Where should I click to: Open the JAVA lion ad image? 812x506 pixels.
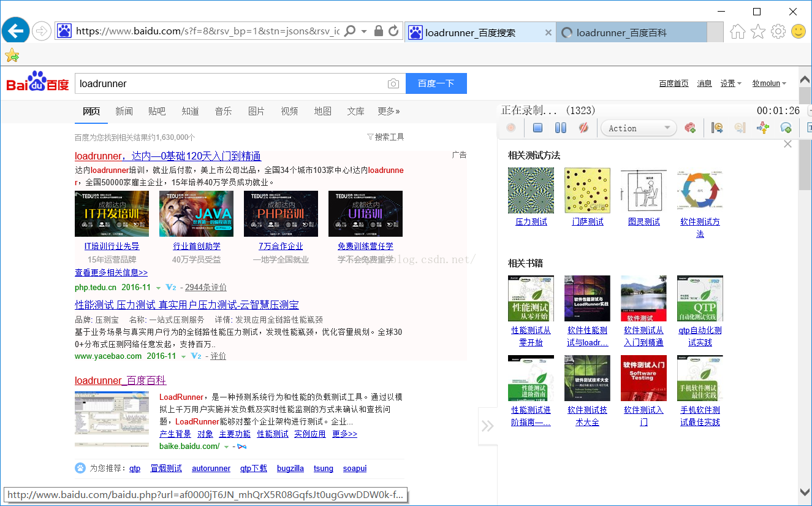[x=196, y=213]
